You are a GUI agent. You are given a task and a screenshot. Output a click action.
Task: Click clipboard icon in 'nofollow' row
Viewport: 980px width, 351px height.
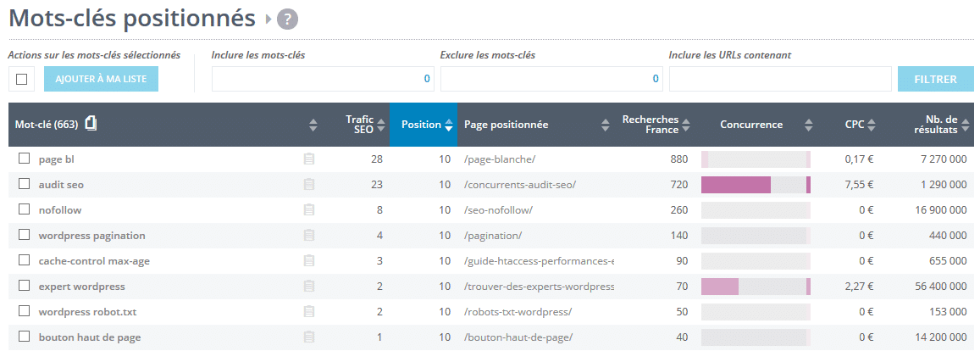tap(309, 209)
